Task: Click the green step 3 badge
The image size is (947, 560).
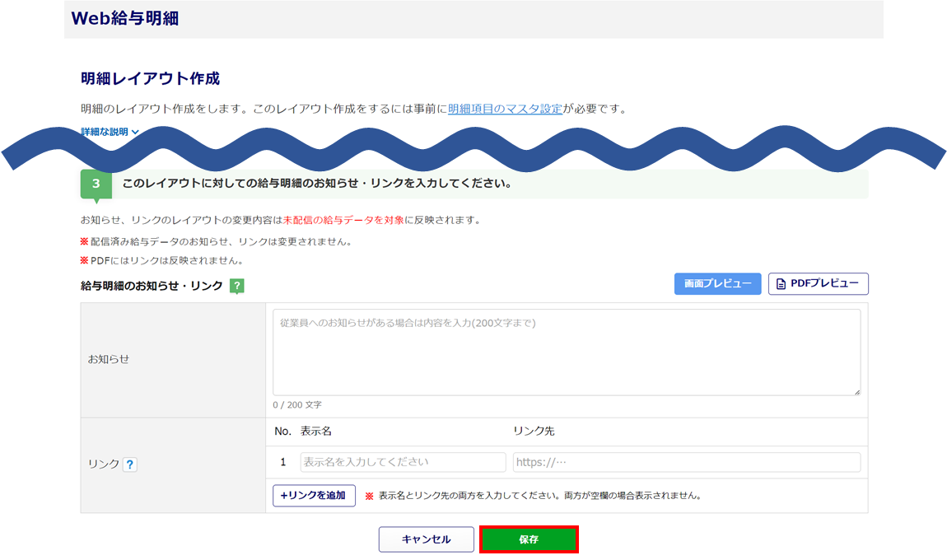Action: tap(96, 184)
